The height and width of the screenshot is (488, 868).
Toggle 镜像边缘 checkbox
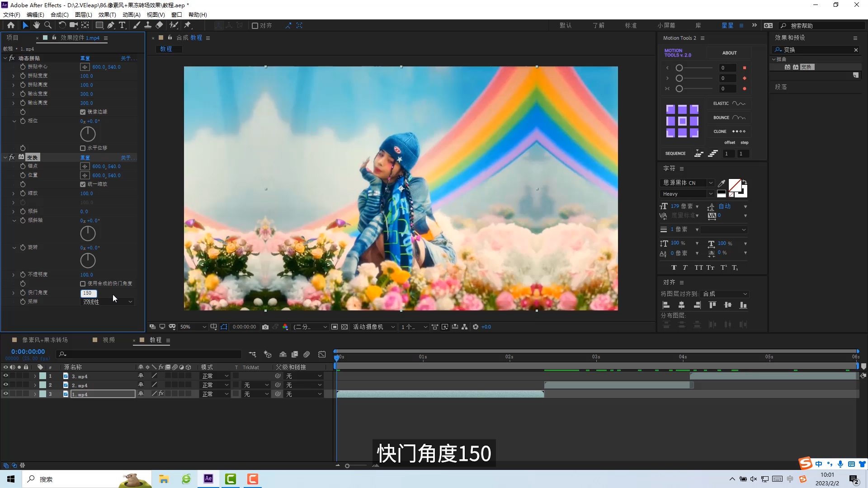tap(83, 112)
